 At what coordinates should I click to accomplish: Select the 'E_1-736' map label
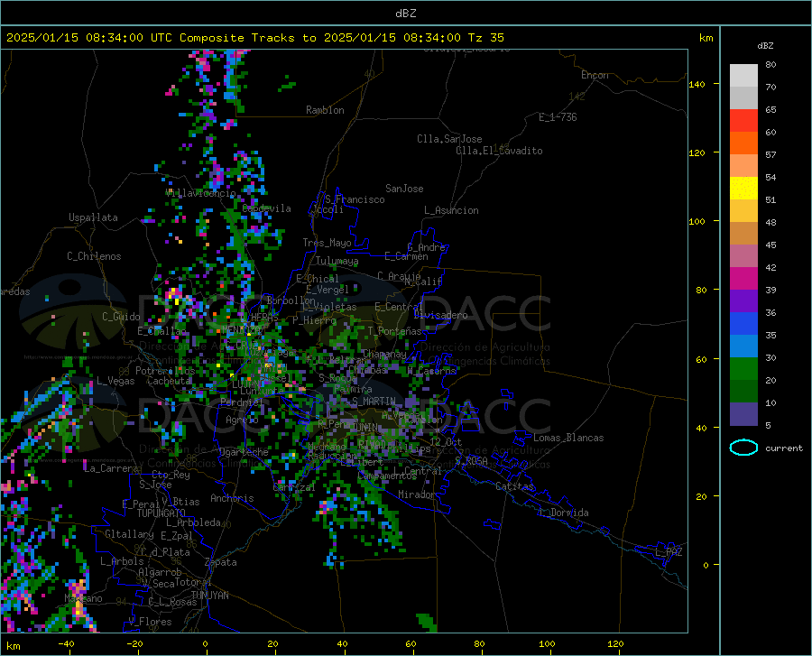pos(558,117)
